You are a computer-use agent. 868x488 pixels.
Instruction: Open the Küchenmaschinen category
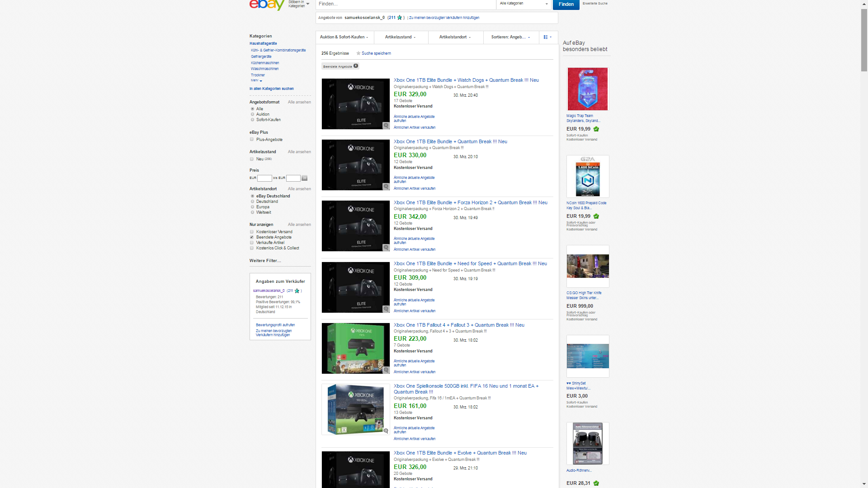[265, 63]
